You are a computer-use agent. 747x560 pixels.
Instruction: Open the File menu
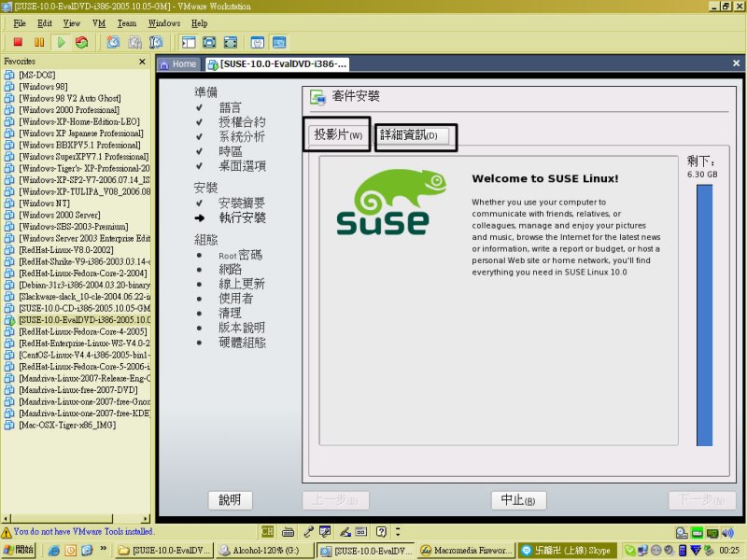pos(20,23)
